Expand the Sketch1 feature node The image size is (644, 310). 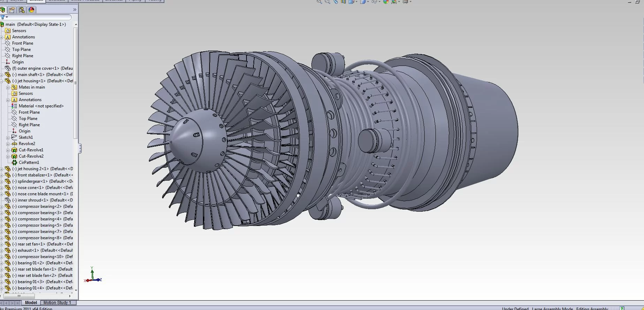(x=8, y=137)
